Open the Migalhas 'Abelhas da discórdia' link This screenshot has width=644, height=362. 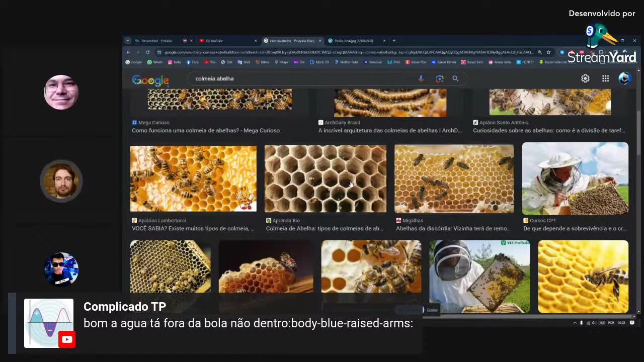pos(453,228)
